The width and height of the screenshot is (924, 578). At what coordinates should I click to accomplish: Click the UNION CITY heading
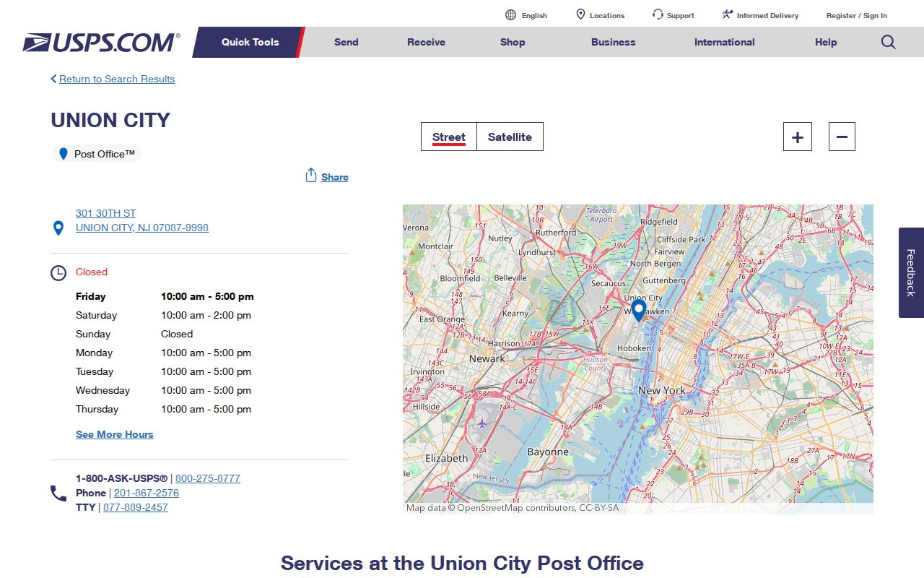[110, 120]
